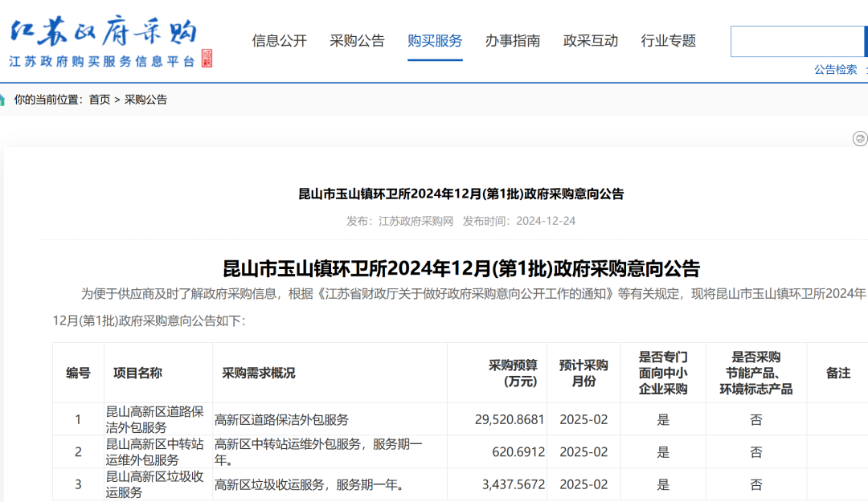Open the 采购公告 nav menu
The height and width of the screenshot is (502, 868).
click(x=357, y=40)
